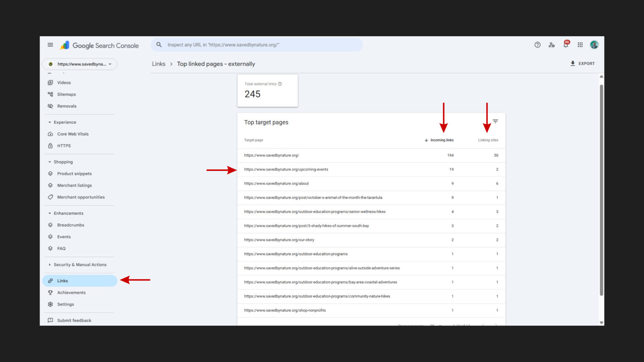Screen dimensions: 644x362
Task: Open the Google apps grid
Action: pos(580,45)
